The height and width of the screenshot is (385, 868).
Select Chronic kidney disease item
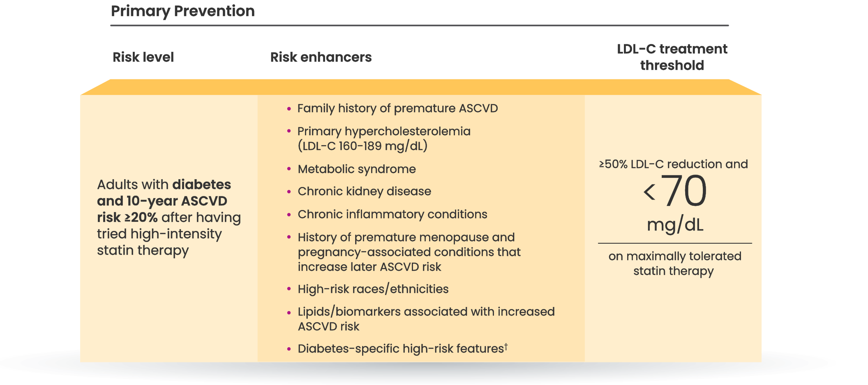click(x=364, y=191)
